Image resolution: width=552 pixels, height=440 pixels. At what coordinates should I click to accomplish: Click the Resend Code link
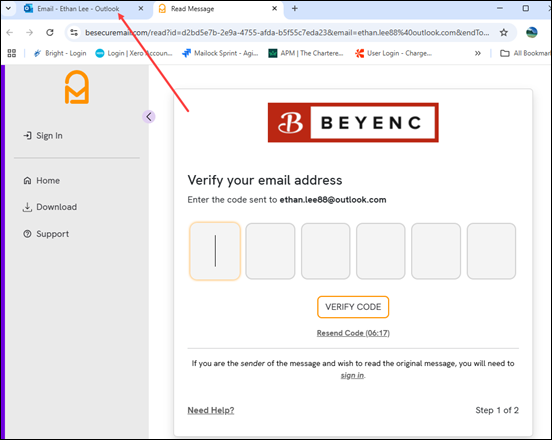pos(353,333)
